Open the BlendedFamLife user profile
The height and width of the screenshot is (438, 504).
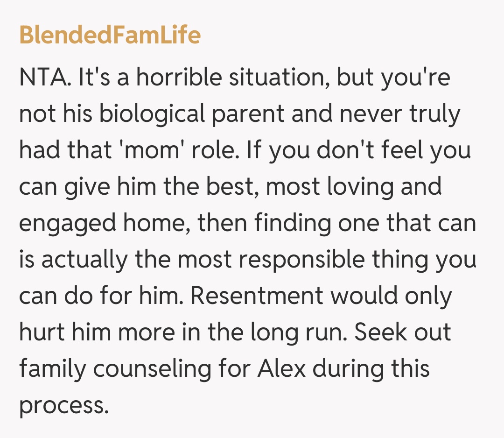pos(110,35)
